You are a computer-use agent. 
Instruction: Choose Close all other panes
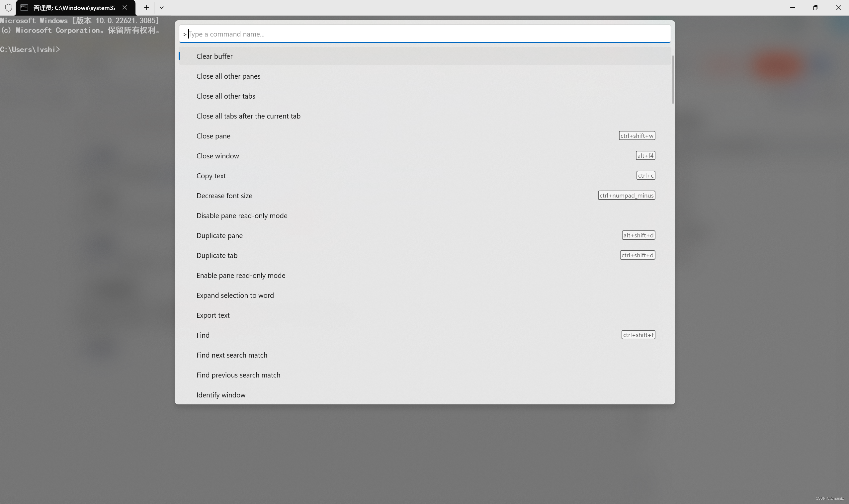424,76
